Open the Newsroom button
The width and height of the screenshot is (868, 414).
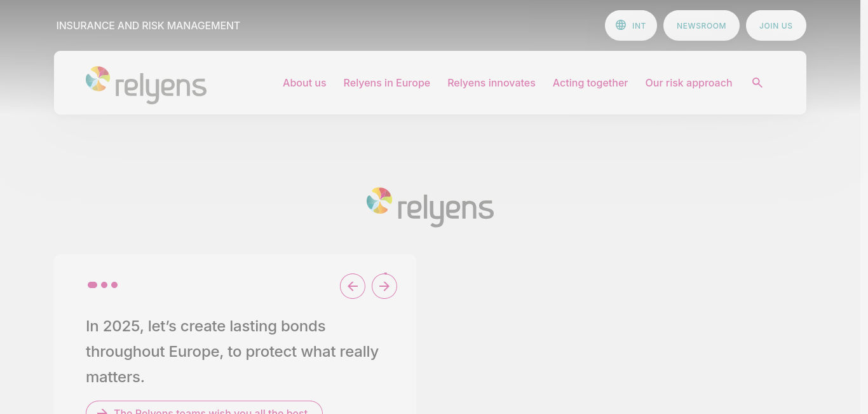(702, 25)
